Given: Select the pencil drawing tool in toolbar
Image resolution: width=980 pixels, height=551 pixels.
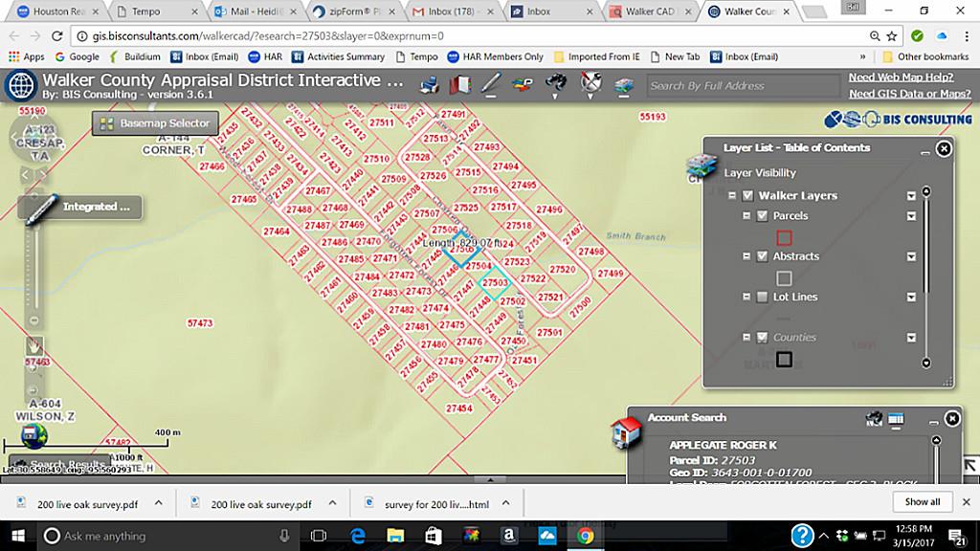Looking at the screenshot, I should pos(491,84).
